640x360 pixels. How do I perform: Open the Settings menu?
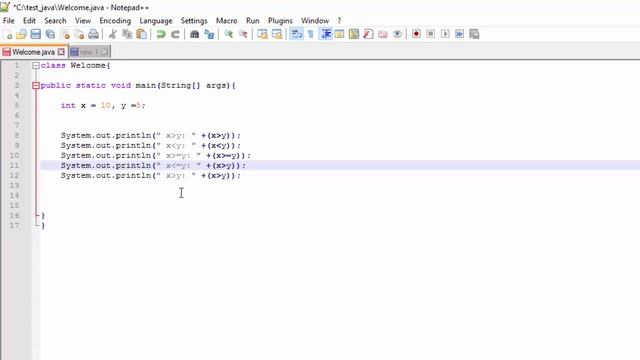(194, 20)
